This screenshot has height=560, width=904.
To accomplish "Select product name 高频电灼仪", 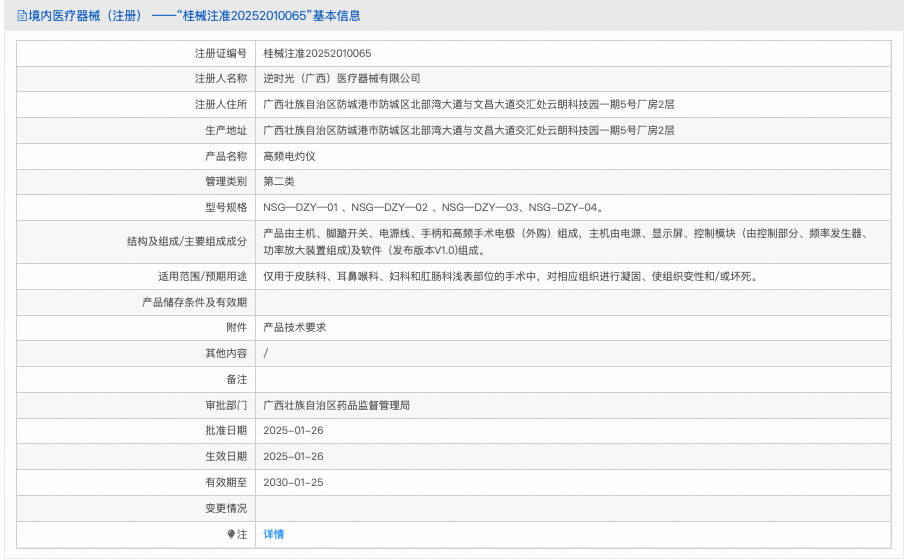I will click(289, 156).
